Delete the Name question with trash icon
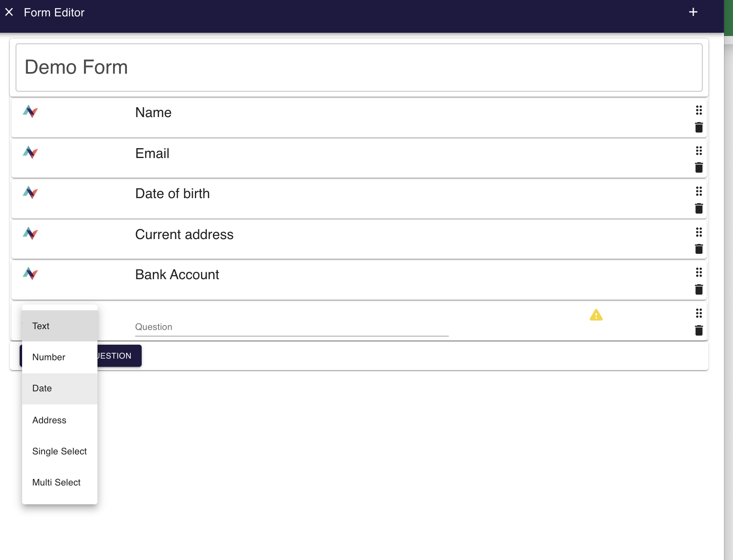 [699, 127]
